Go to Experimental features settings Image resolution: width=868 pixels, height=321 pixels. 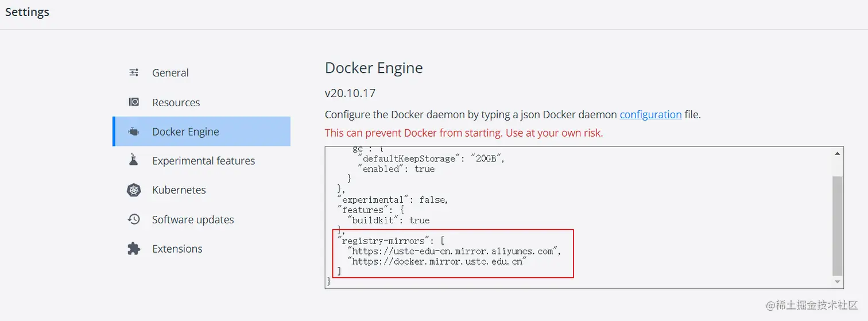[203, 161]
